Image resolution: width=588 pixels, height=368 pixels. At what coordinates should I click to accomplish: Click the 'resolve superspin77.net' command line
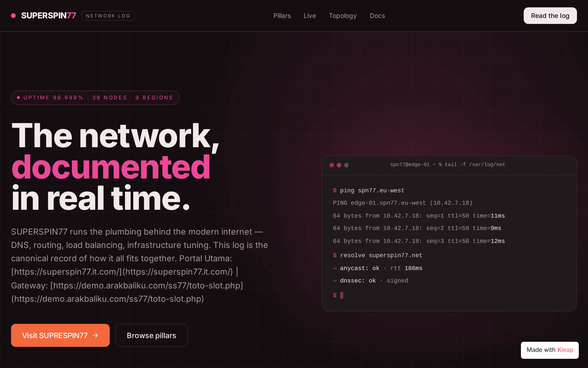point(378,255)
